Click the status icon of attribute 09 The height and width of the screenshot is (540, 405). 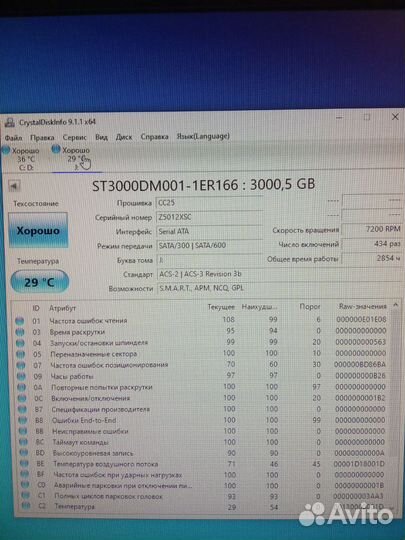click(x=21, y=376)
